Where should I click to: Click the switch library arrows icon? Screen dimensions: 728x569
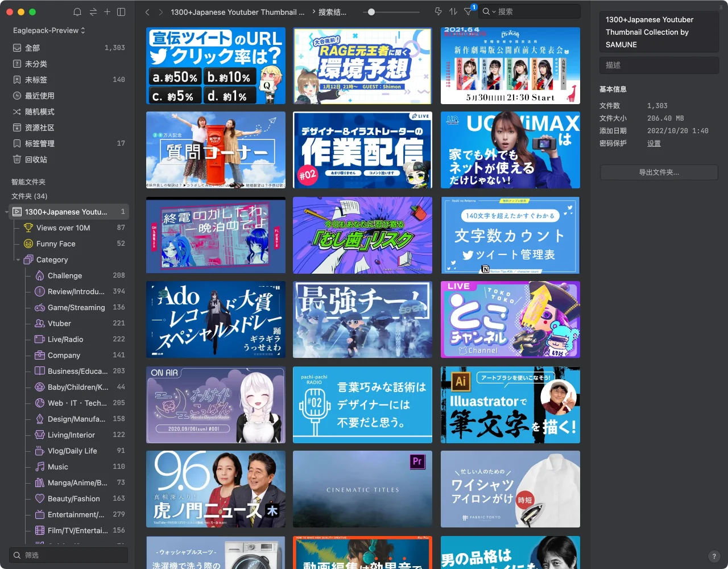[x=93, y=12]
